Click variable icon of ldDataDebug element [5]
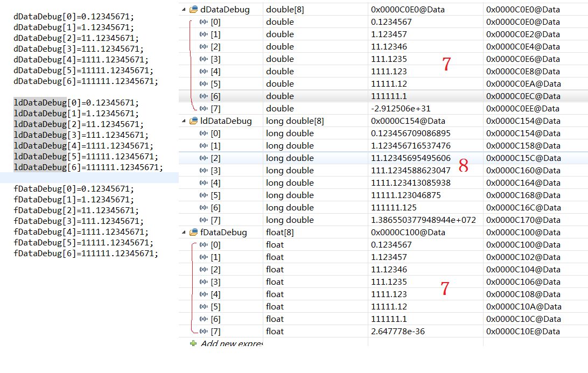588x373 pixels. [204, 195]
